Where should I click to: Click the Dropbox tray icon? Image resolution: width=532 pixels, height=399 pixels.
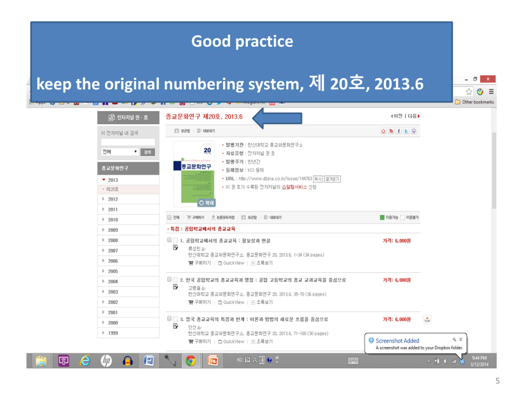click(462, 361)
